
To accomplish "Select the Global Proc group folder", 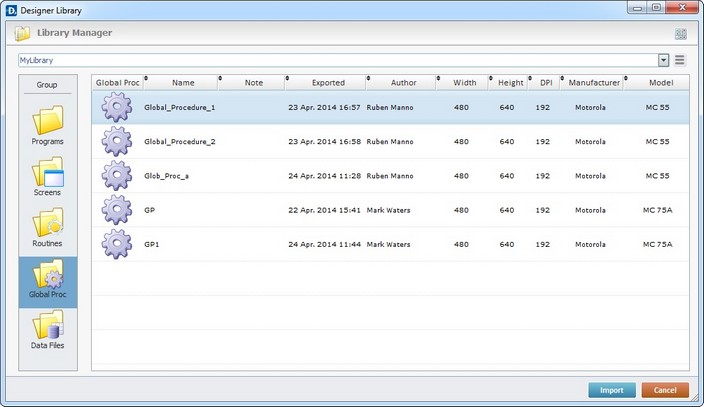I will click(x=48, y=282).
